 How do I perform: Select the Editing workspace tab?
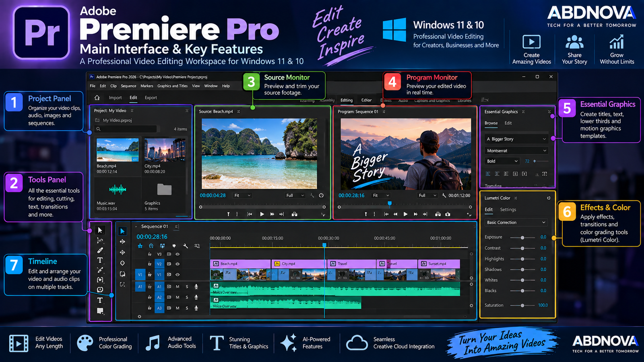click(347, 101)
